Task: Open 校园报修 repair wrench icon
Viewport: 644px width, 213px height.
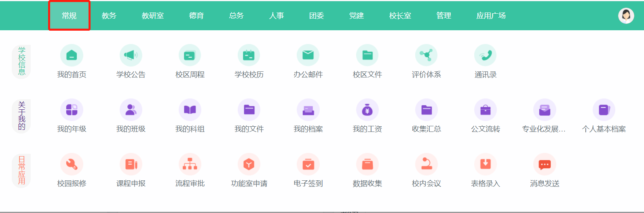Action: pos(72,164)
